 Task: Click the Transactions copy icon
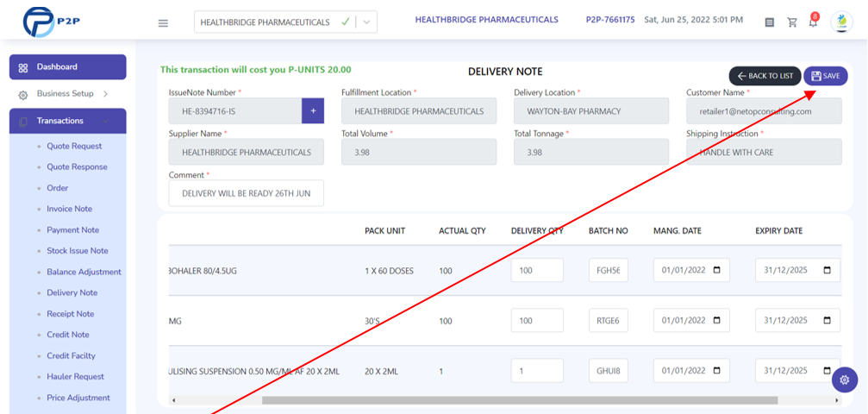23,122
